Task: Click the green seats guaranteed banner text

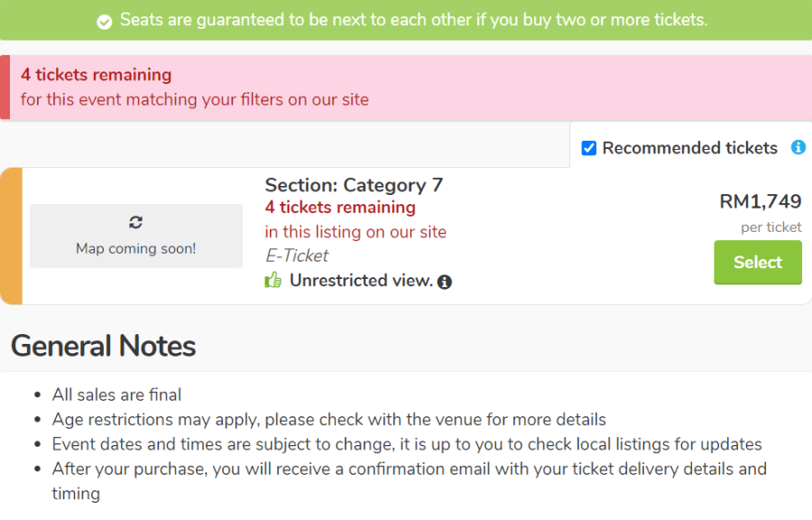Action: [x=413, y=20]
